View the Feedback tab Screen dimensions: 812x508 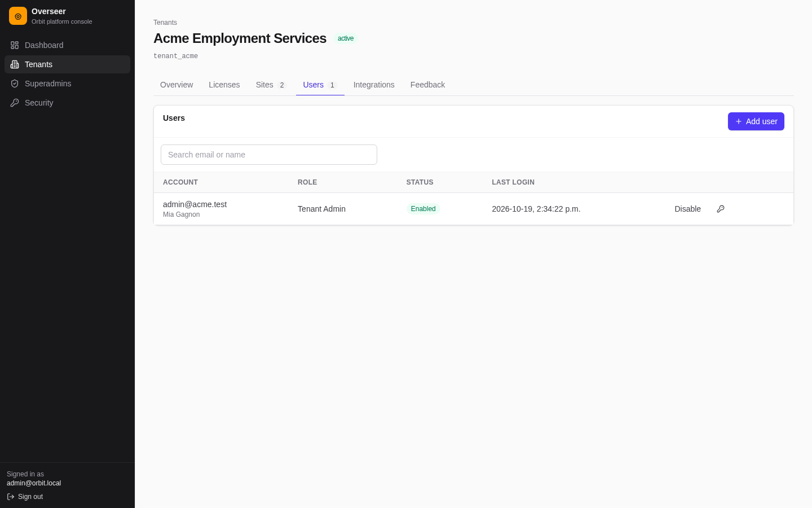(x=427, y=85)
